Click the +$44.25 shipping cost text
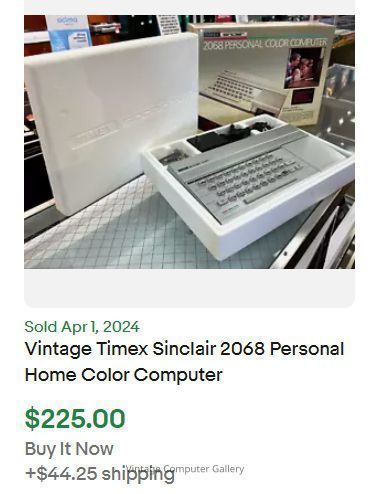 coord(100,473)
